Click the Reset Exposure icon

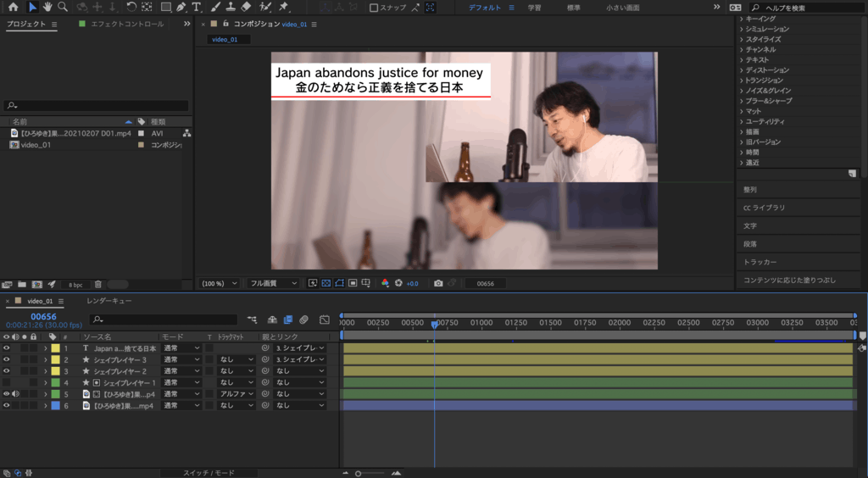[398, 283]
